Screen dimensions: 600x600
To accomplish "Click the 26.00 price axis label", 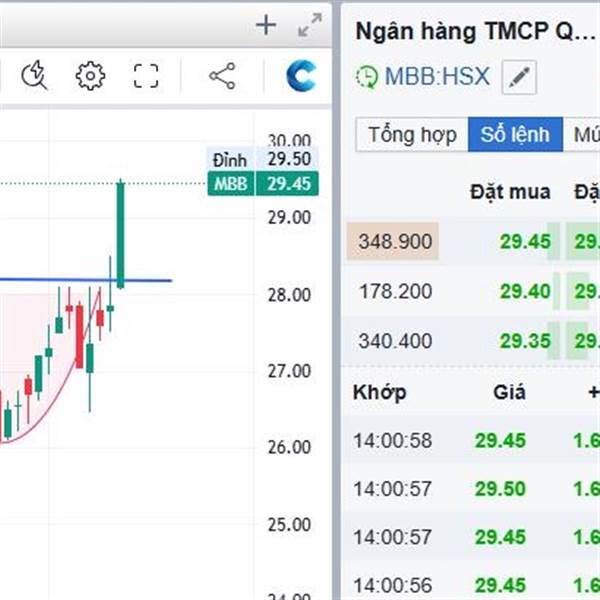I will pos(289,447).
